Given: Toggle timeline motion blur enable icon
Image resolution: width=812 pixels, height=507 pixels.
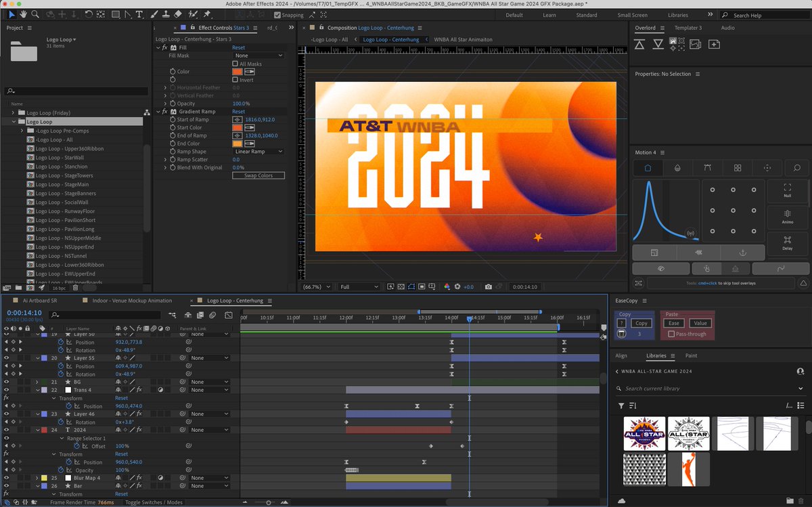Looking at the screenshot, I should [x=212, y=315].
